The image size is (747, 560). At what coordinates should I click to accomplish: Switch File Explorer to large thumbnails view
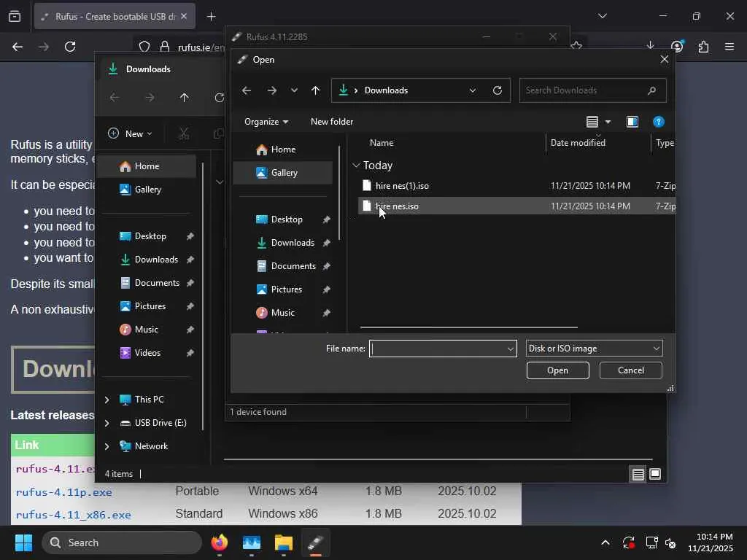(655, 474)
